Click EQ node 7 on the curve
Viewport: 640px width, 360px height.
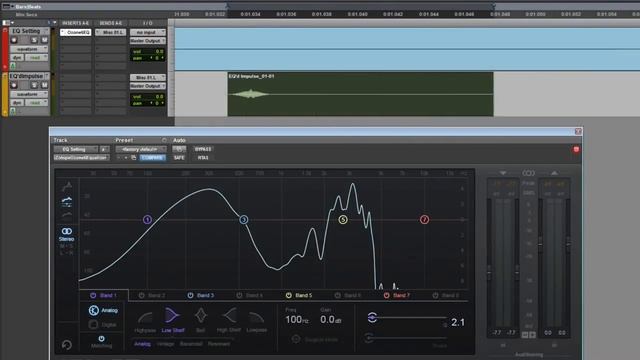pos(424,220)
